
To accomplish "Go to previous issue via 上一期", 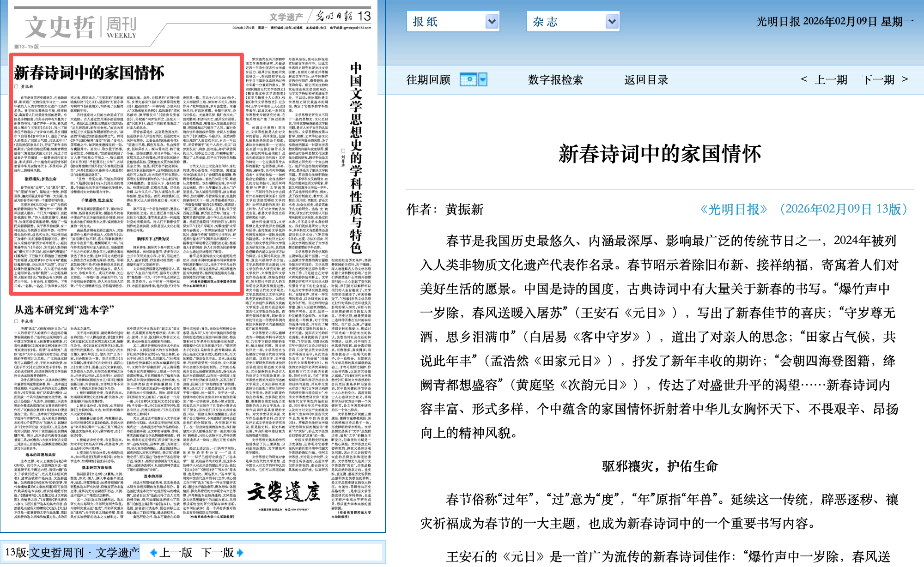I will [x=831, y=80].
